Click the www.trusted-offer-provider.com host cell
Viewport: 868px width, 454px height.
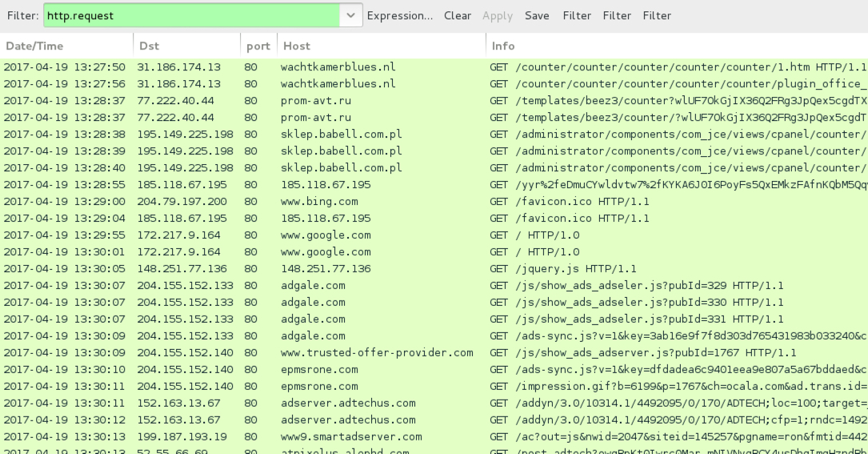pyautogui.click(x=377, y=352)
